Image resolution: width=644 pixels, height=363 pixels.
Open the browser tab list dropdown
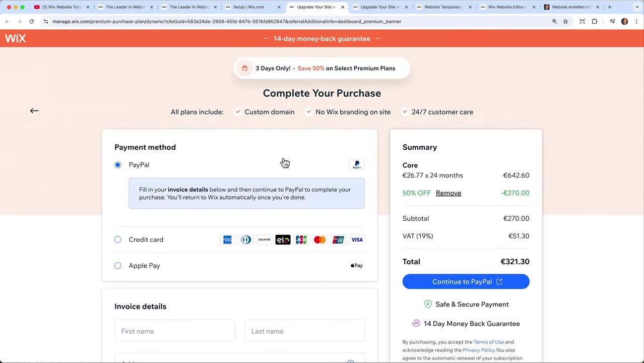point(637,7)
